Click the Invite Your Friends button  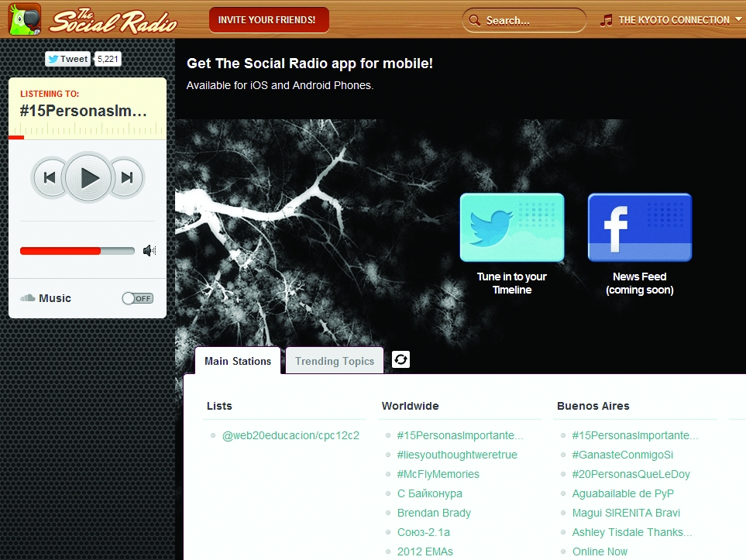[x=269, y=20]
